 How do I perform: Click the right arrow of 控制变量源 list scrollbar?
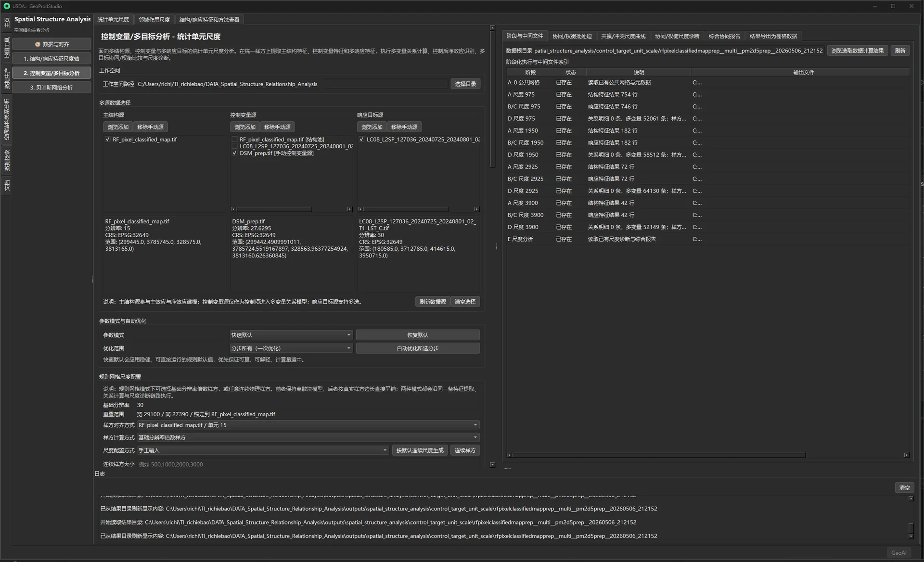click(350, 209)
